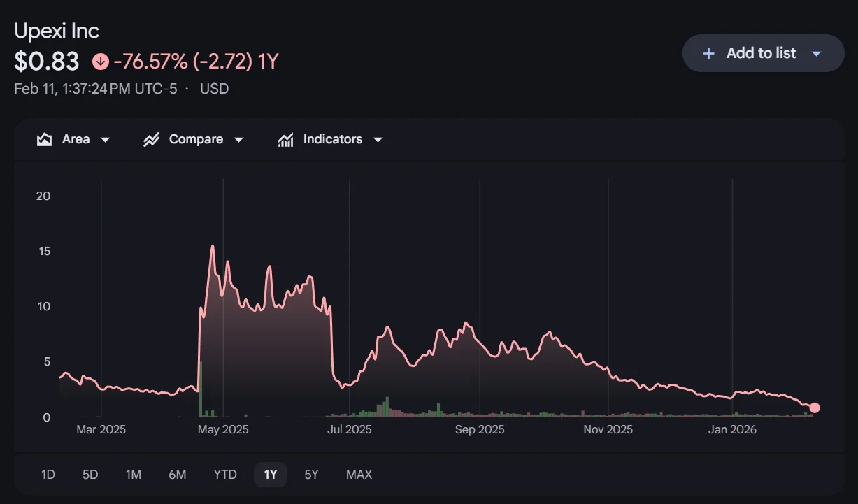Viewport: 858px width, 504px height.
Task: Click the Area chart type icon
Action: coord(45,139)
